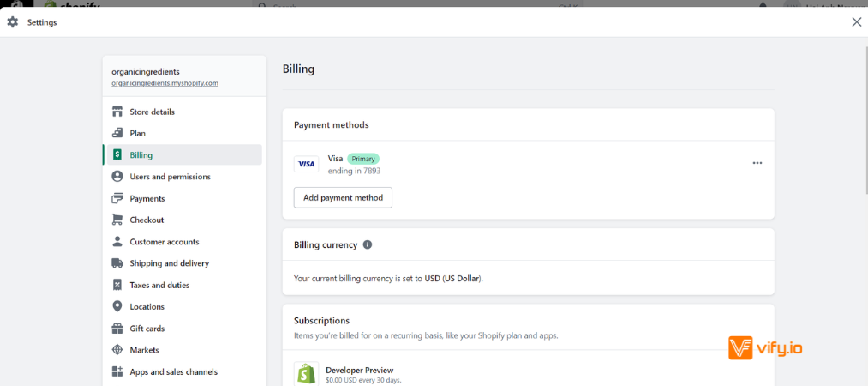
Task: Click the Customer accounts person icon
Action: pyautogui.click(x=117, y=241)
